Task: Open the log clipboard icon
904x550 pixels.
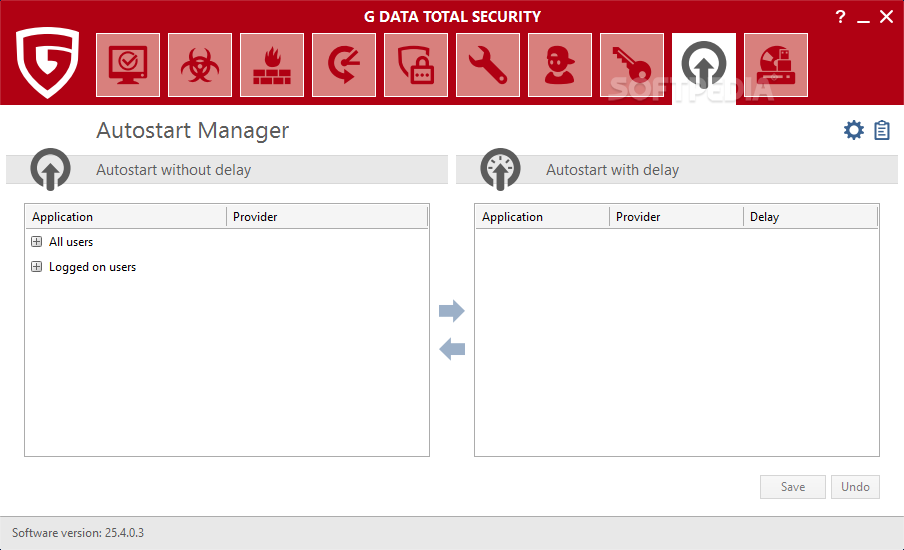Action: tap(882, 130)
